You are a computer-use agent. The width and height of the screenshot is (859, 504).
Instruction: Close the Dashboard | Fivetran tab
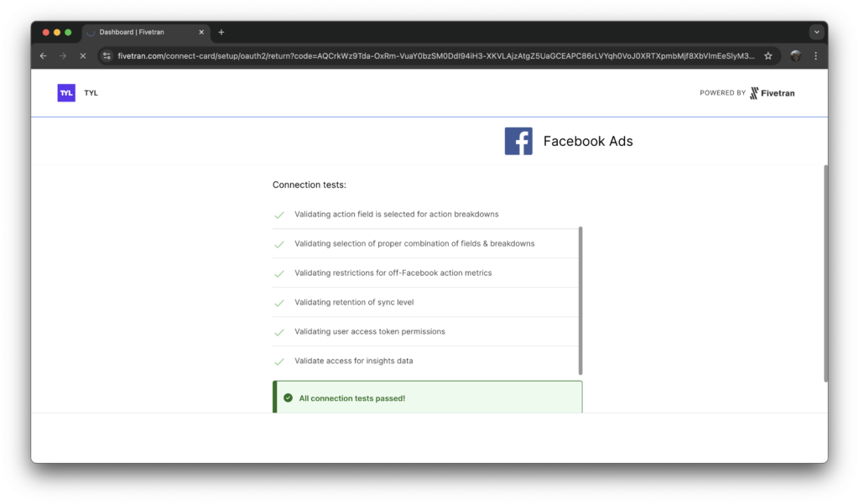(201, 33)
